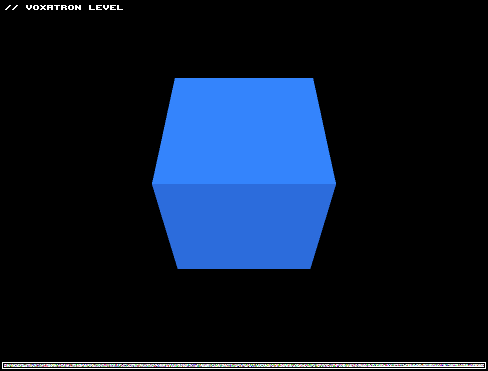488x371 pixels.
Task: Click the cube's lower-right corner vertex
Action: tap(310, 269)
